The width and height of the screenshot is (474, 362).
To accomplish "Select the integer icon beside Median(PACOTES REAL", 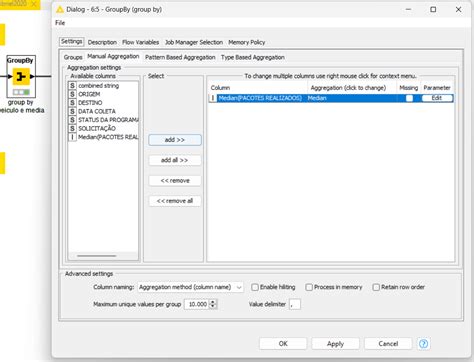I will (72, 137).
